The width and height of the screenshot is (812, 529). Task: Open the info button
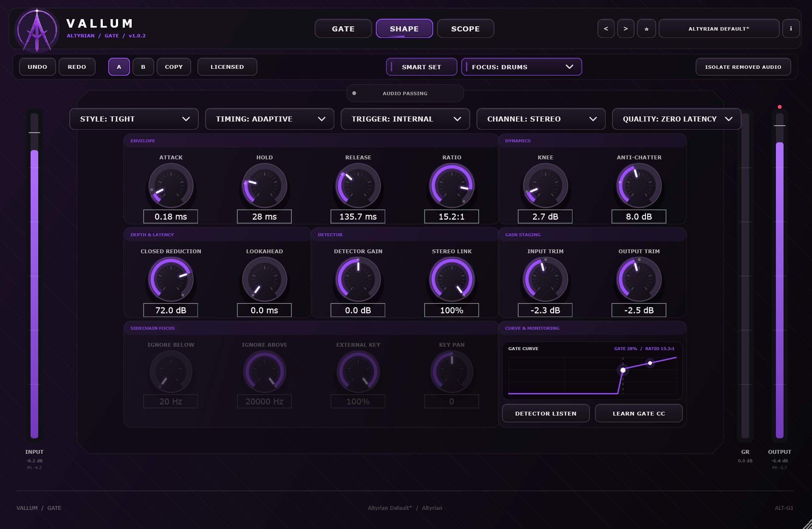click(x=791, y=28)
